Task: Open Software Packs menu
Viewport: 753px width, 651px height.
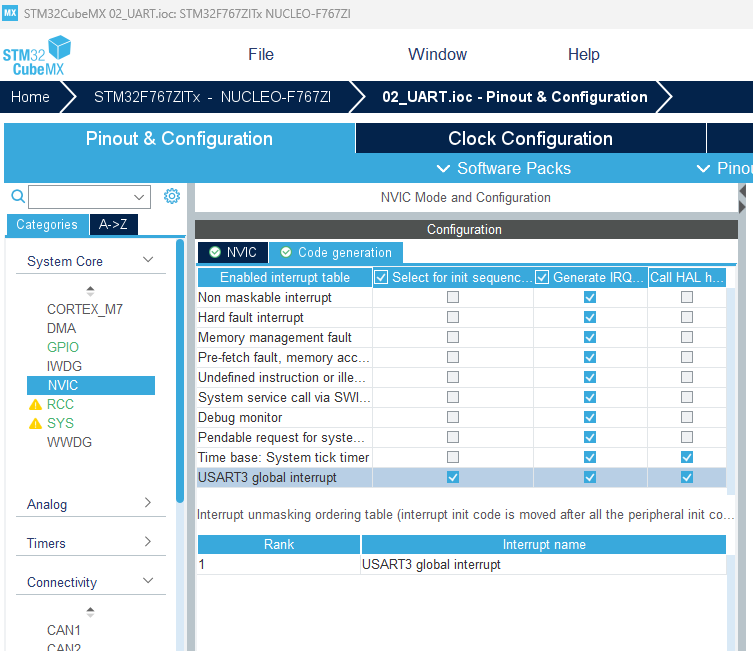Action: pos(504,169)
